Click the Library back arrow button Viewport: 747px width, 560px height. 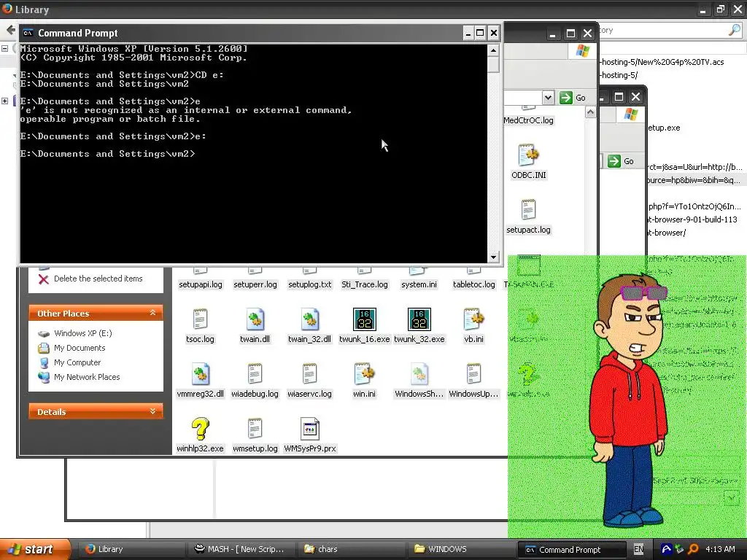[10, 31]
